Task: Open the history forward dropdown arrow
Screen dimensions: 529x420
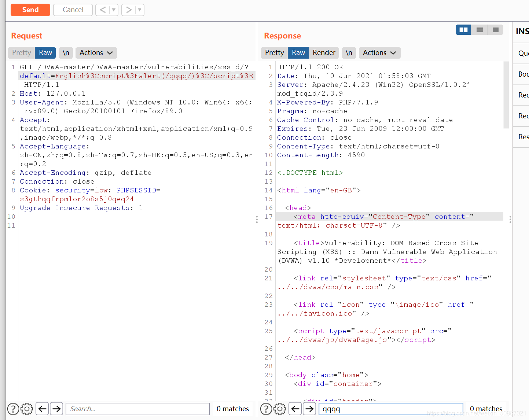Action: click(140, 10)
